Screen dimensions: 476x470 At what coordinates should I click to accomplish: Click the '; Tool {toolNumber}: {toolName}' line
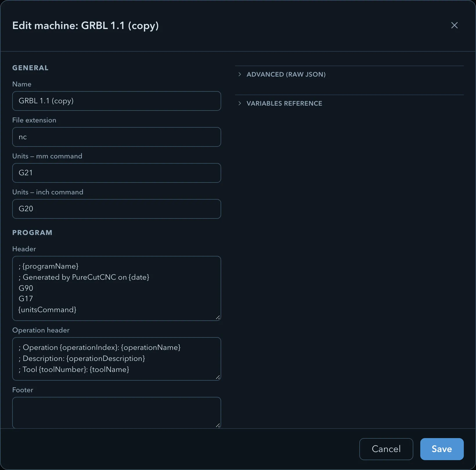74,370
